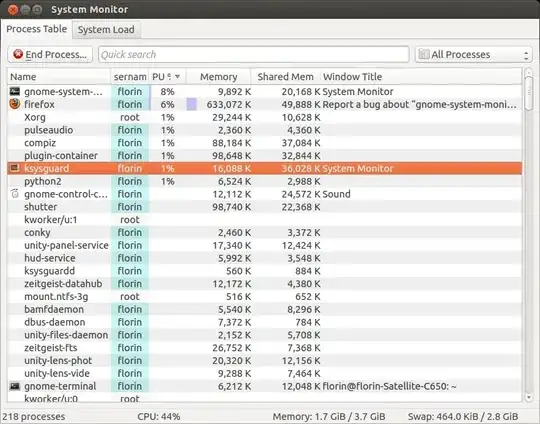Screen dimensions: 540x424
Task: Sort by the Name column header
Action: pyautogui.click(x=59, y=76)
